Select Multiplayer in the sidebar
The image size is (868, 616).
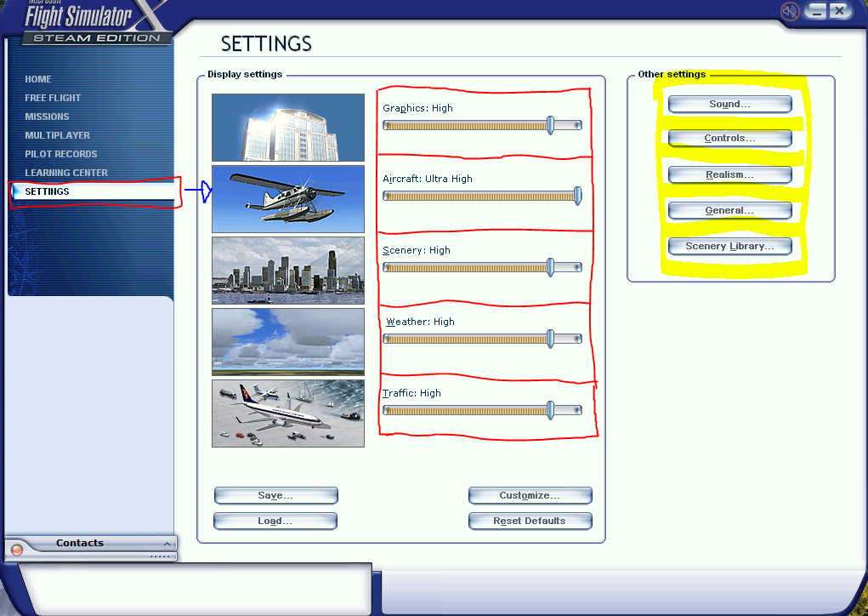pyautogui.click(x=57, y=135)
